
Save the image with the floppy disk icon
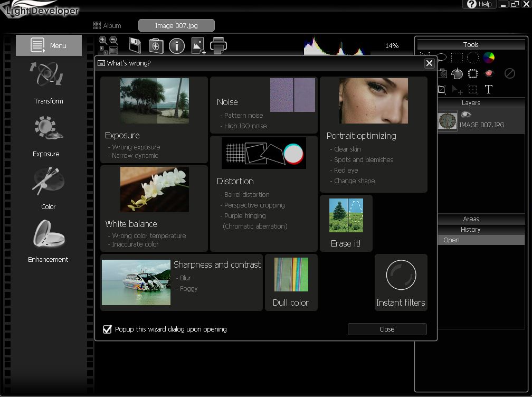click(x=135, y=45)
